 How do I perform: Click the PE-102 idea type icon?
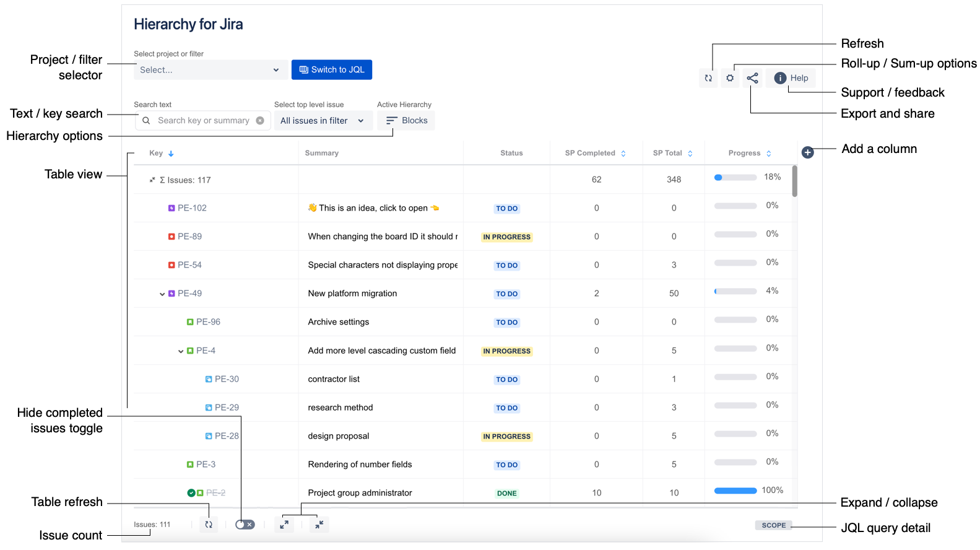tap(171, 208)
